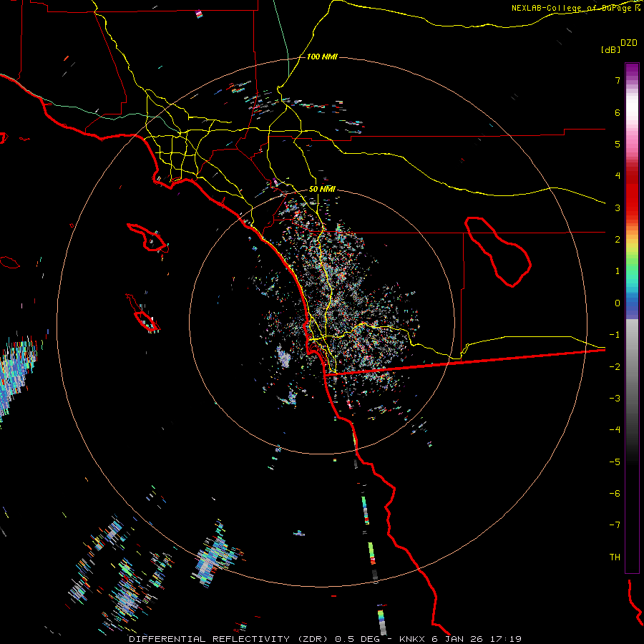Click the Salton Sea outline on the map
644x644 pixels.
498,252
